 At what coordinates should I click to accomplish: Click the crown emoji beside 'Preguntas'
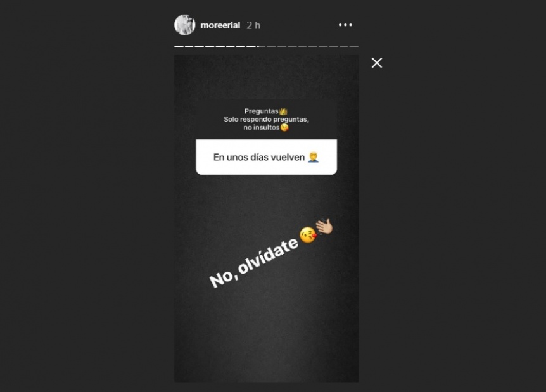click(283, 111)
